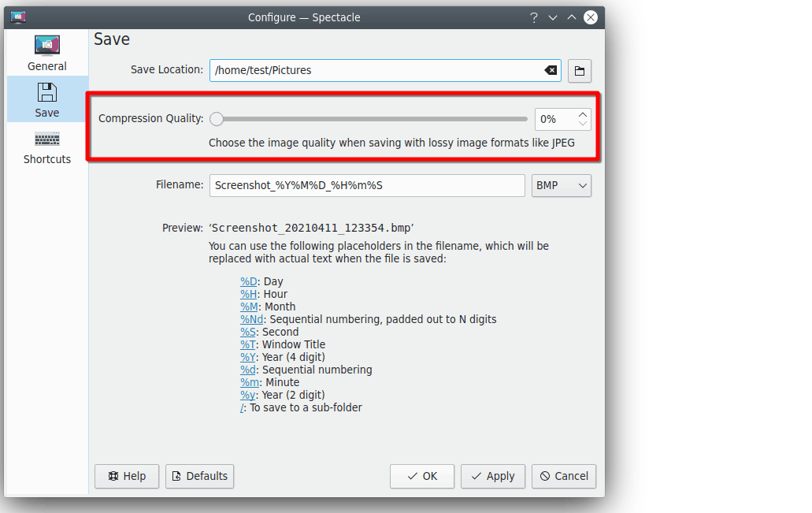Insert the %m Minute placeholder
This screenshot has width=812, height=513.
[250, 382]
